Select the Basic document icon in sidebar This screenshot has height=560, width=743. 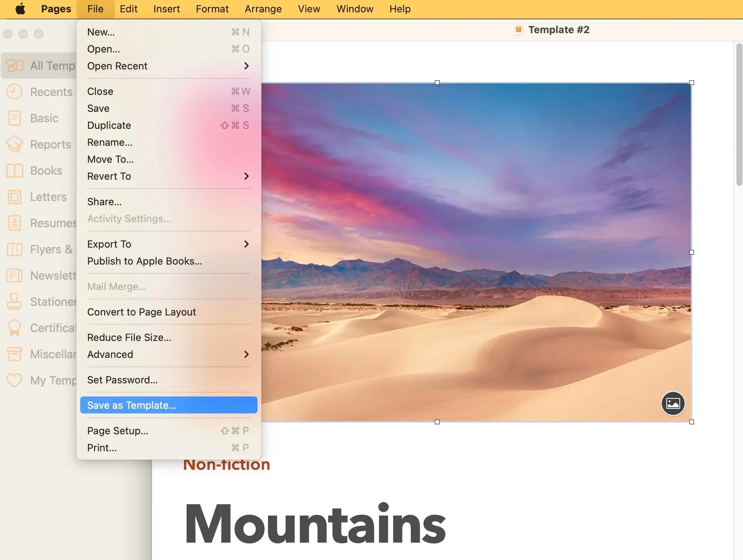click(x=14, y=118)
